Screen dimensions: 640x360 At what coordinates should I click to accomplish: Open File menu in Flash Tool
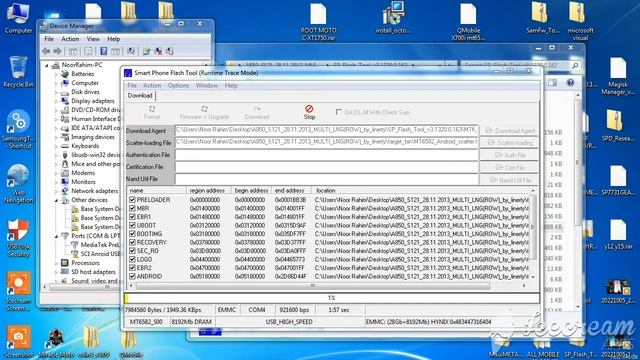[x=132, y=85]
